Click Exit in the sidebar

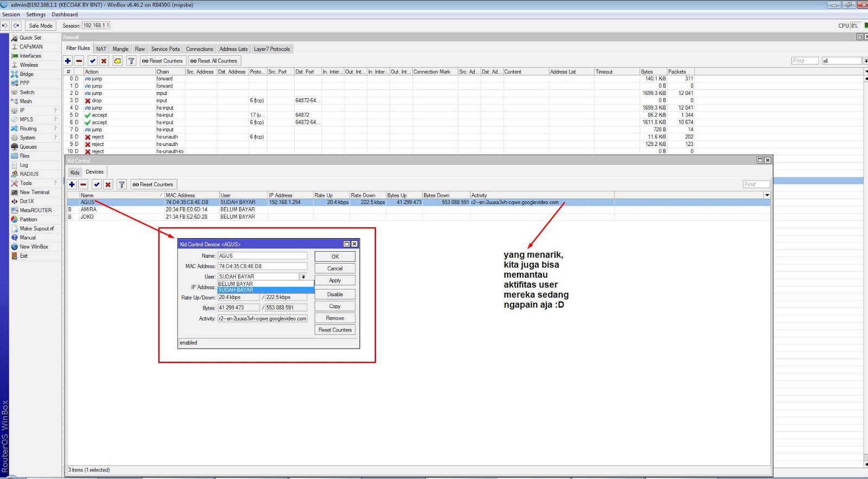pos(23,256)
